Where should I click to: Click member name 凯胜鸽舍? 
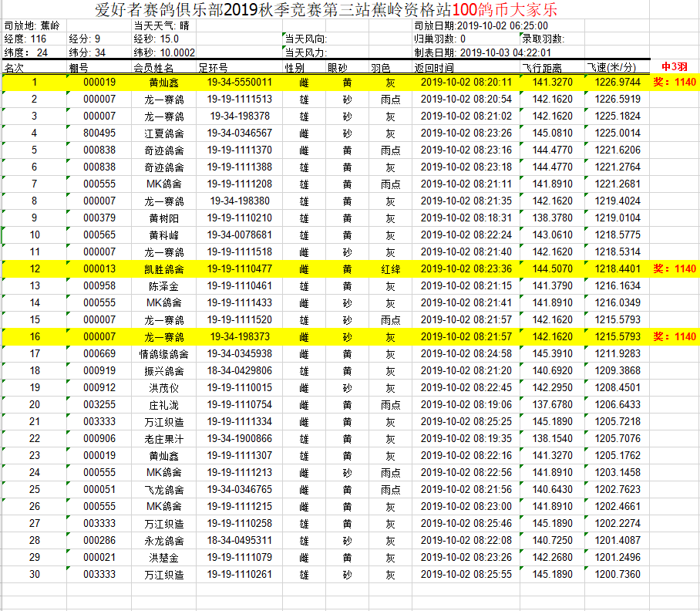[x=164, y=269]
